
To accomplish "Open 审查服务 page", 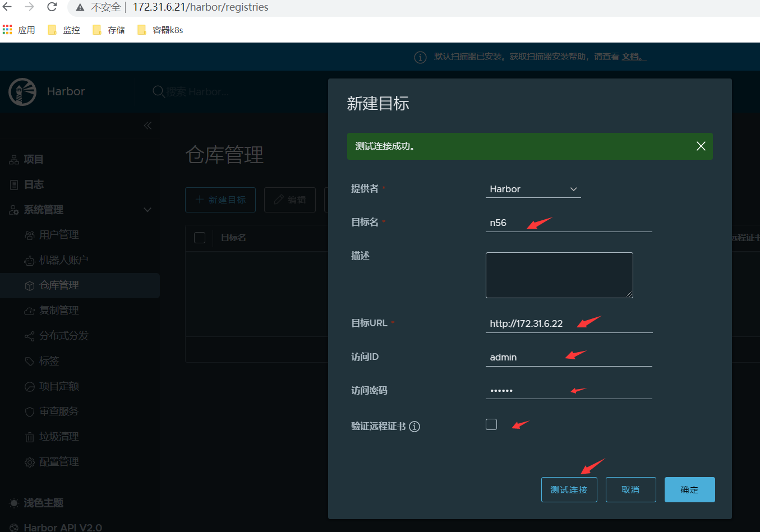I will [x=59, y=411].
